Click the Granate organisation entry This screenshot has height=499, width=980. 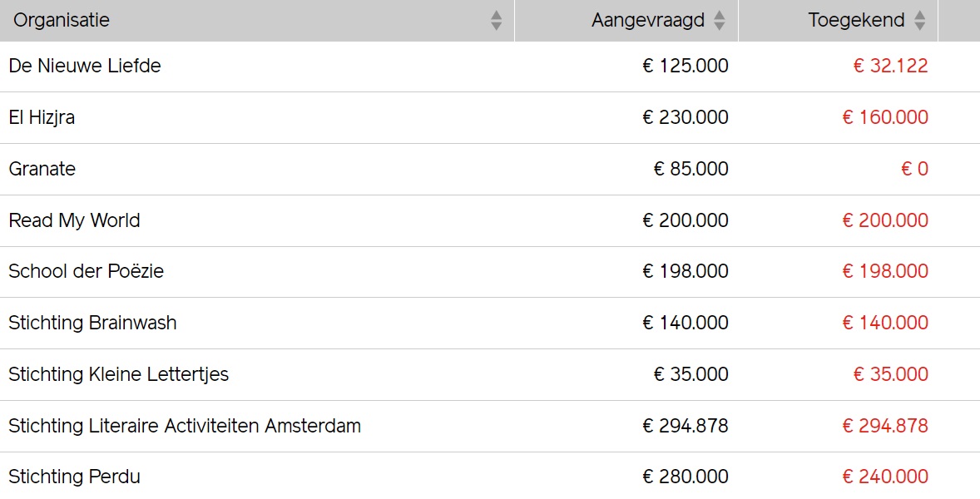click(42, 170)
